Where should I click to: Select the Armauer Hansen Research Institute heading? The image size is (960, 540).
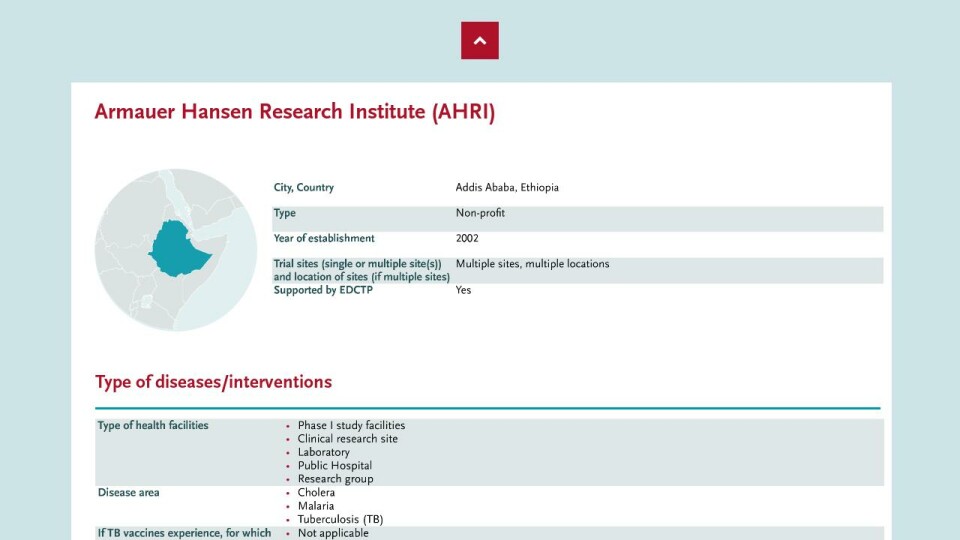click(294, 112)
